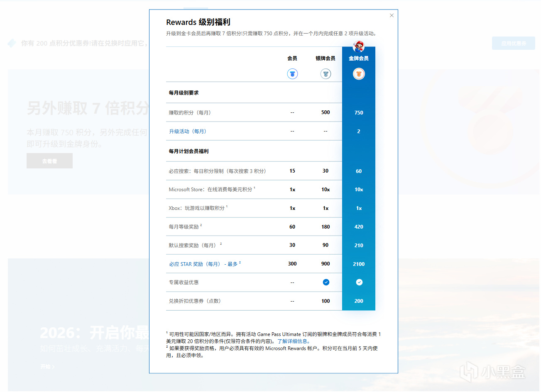Follow the 了解详细信息 link in the footnote

(294, 341)
